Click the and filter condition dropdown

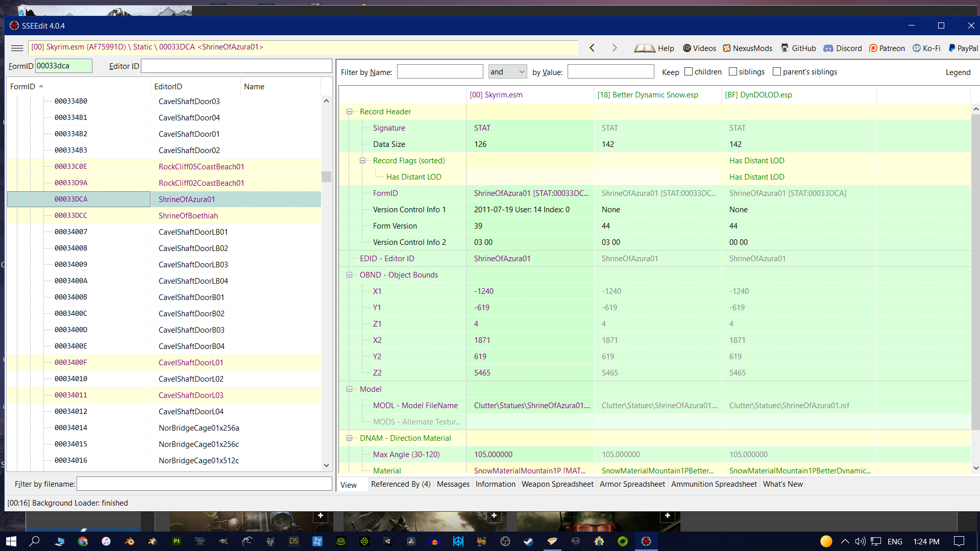coord(507,71)
